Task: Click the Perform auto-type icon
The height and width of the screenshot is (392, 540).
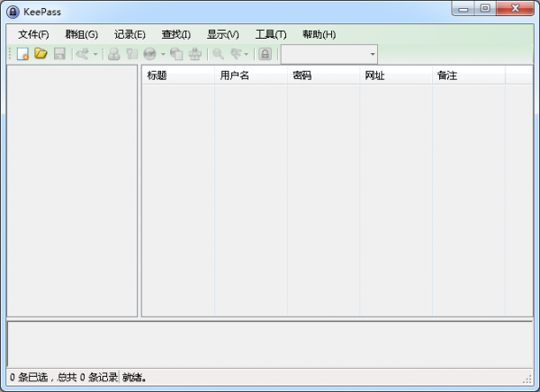Action: tap(195, 54)
